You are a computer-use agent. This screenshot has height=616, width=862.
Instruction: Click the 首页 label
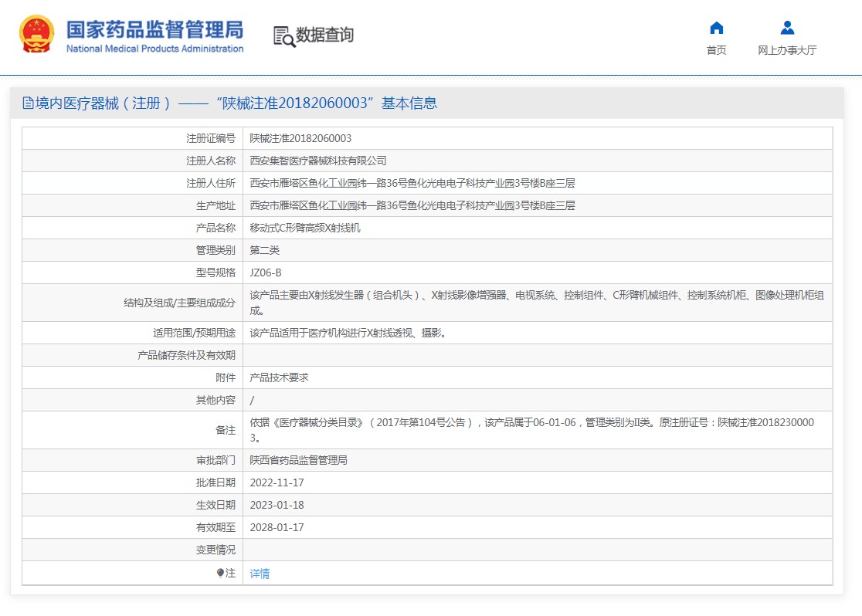pos(716,50)
